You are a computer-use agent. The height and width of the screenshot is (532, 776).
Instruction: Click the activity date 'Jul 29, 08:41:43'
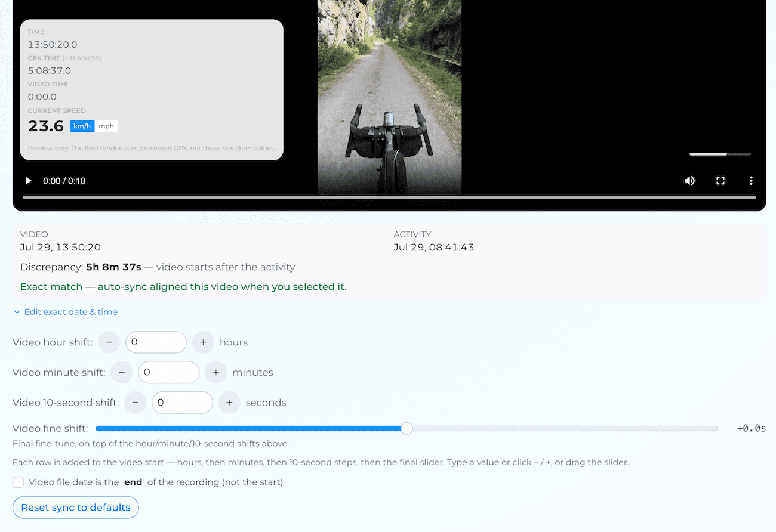tap(434, 248)
